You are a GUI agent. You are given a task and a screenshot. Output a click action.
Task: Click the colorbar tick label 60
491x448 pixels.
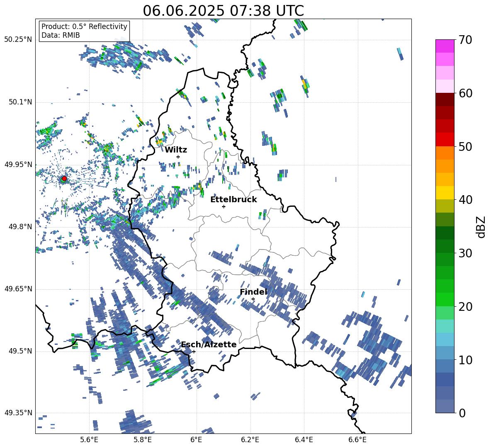[465, 93]
